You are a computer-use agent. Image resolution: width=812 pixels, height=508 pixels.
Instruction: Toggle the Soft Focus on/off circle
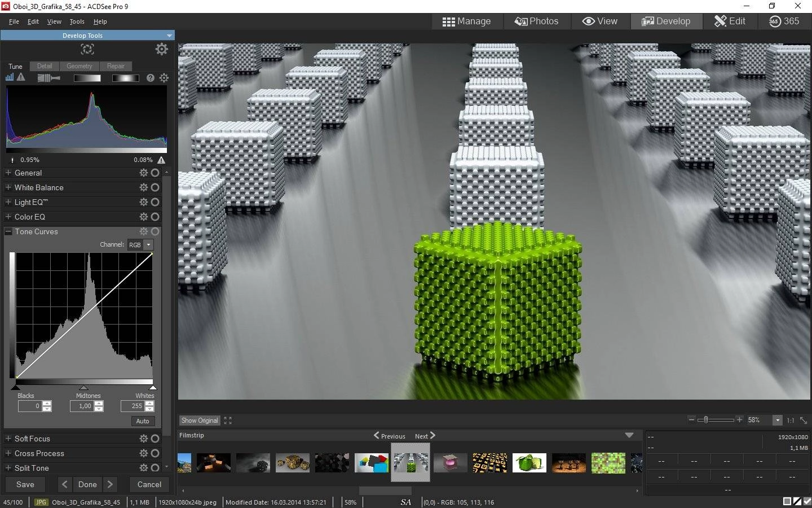155,439
